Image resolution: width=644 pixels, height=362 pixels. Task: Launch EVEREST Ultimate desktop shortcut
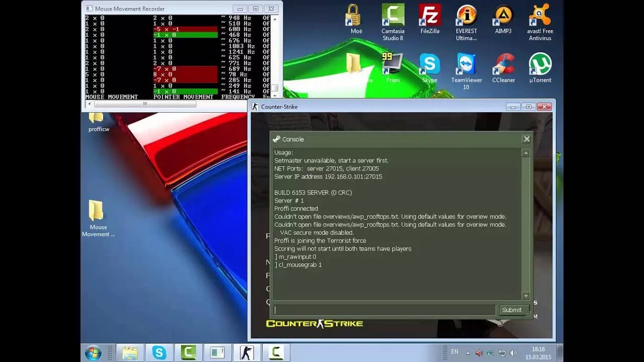click(466, 22)
